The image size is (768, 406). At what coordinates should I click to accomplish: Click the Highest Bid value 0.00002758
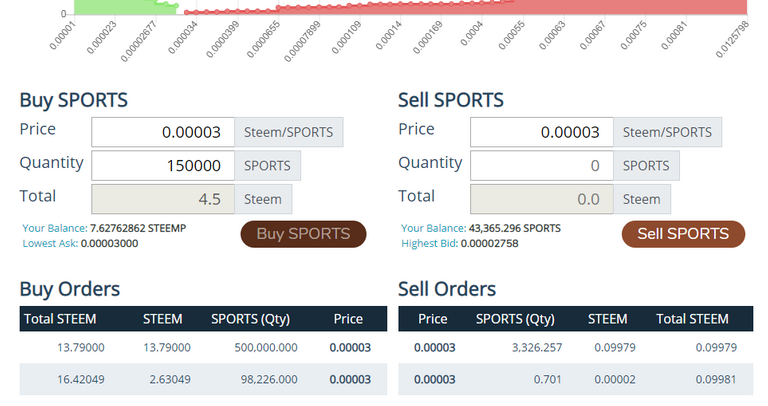click(489, 243)
